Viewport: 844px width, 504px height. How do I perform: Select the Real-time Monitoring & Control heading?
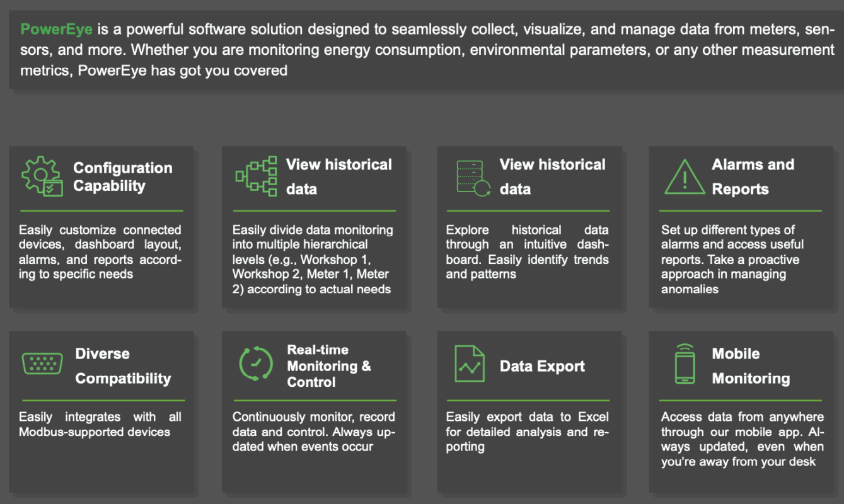328,366
